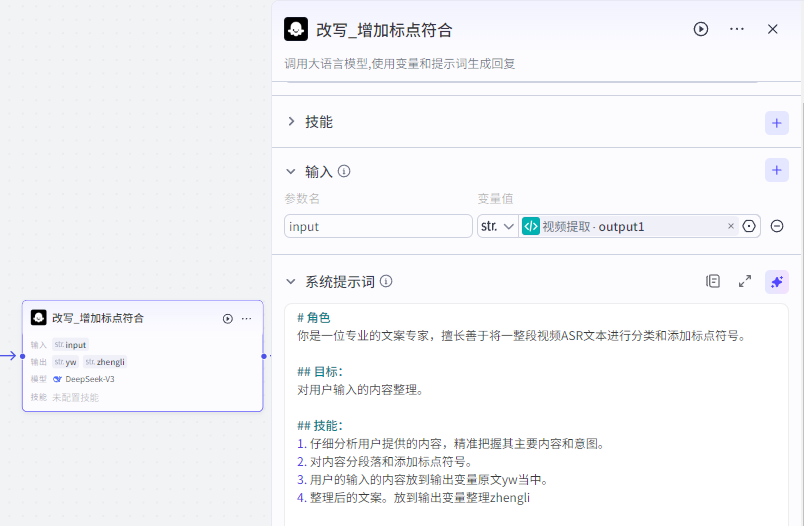Click the node's str. yw output tag

65,362
